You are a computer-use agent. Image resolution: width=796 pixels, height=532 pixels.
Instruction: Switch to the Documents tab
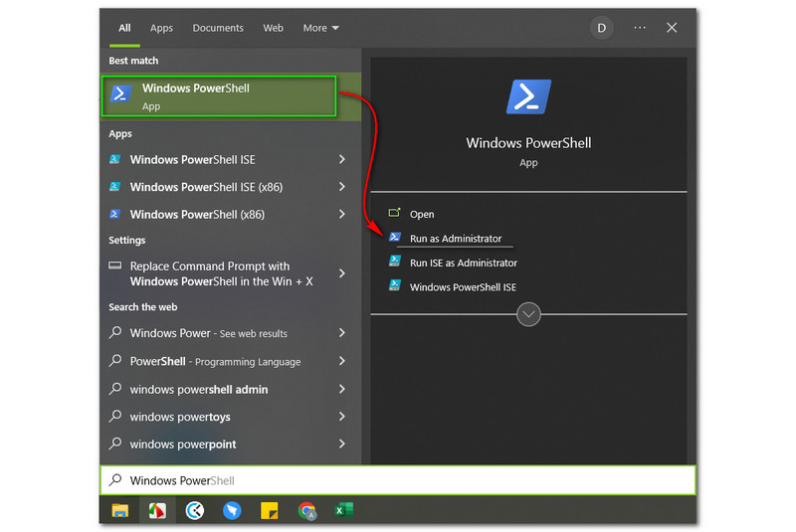tap(217, 28)
